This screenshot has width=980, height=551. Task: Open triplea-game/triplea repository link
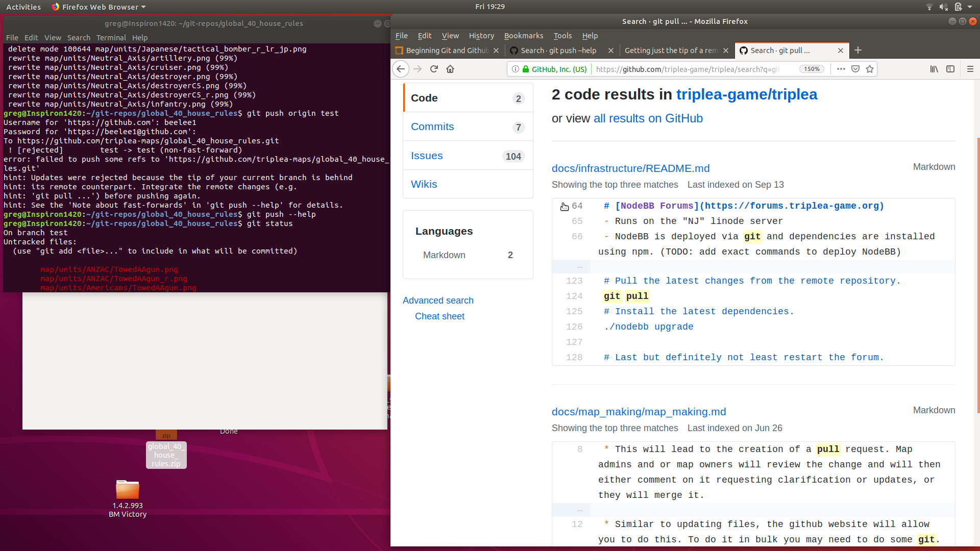pyautogui.click(x=747, y=94)
